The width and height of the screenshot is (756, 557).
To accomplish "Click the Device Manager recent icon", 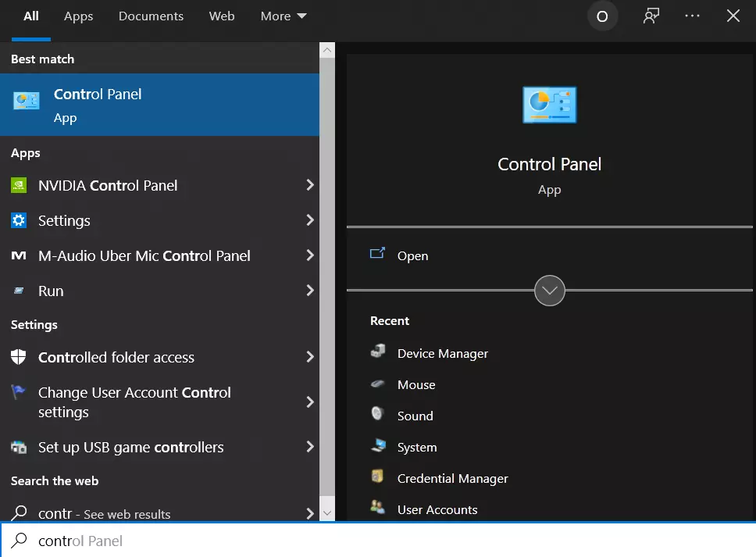I will pos(378,351).
